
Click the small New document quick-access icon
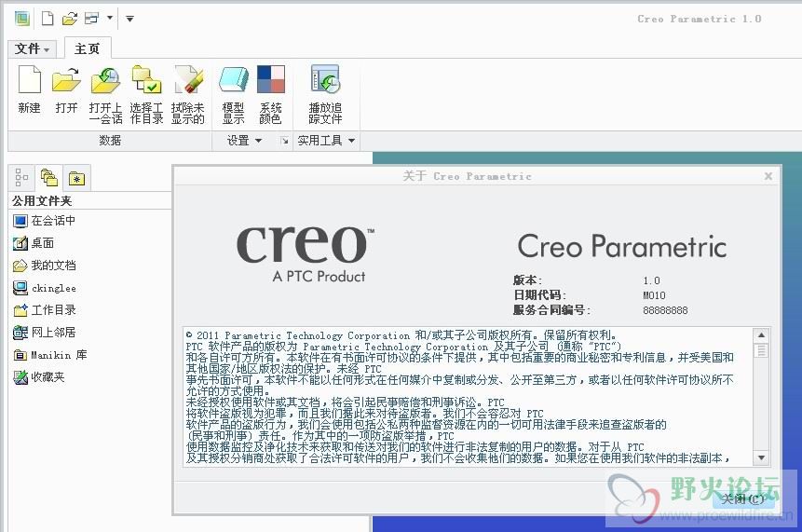point(48,19)
